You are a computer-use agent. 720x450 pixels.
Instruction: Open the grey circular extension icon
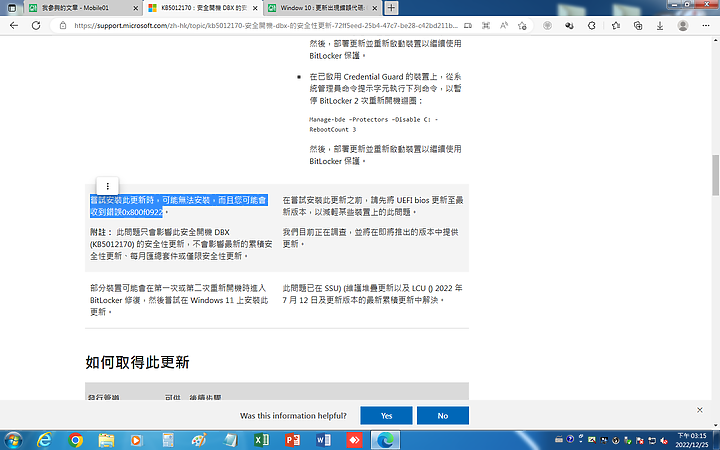[547, 26]
